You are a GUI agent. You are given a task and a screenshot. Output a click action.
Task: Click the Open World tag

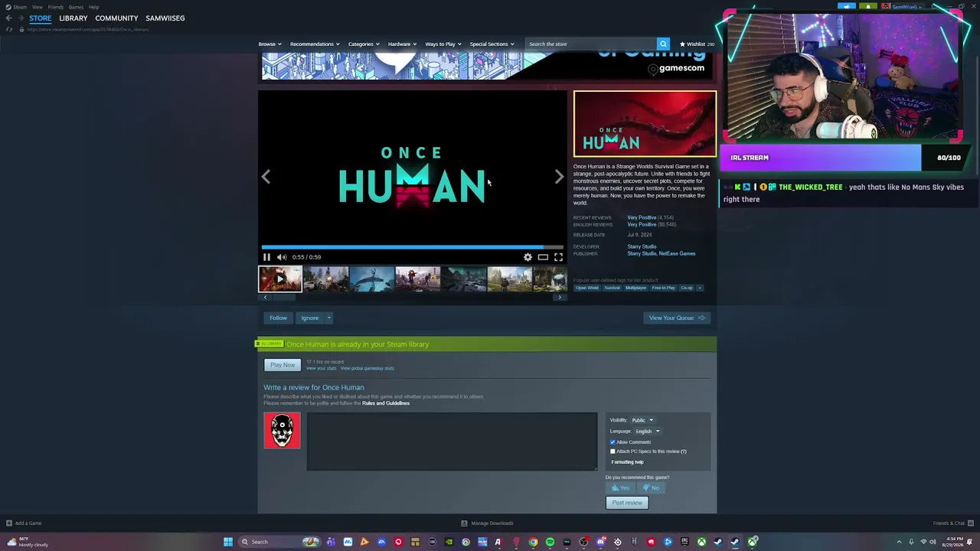pos(587,288)
